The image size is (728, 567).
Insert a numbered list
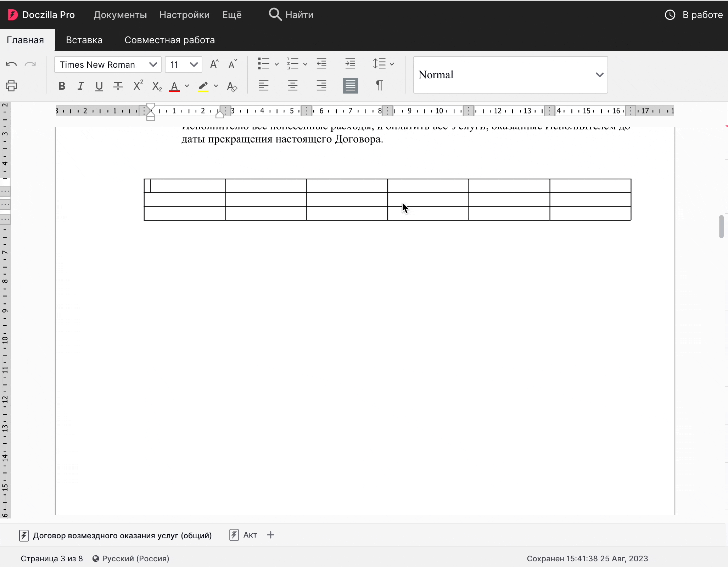292,64
